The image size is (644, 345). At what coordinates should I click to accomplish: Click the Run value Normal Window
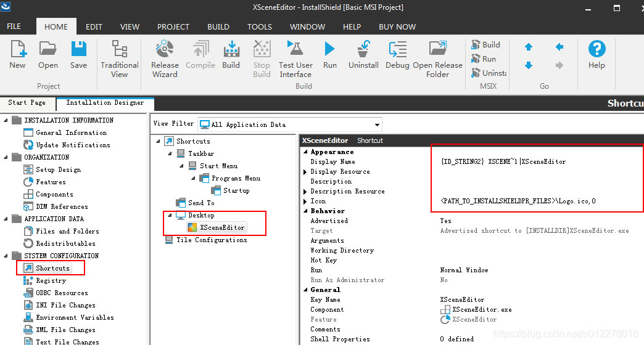464,270
